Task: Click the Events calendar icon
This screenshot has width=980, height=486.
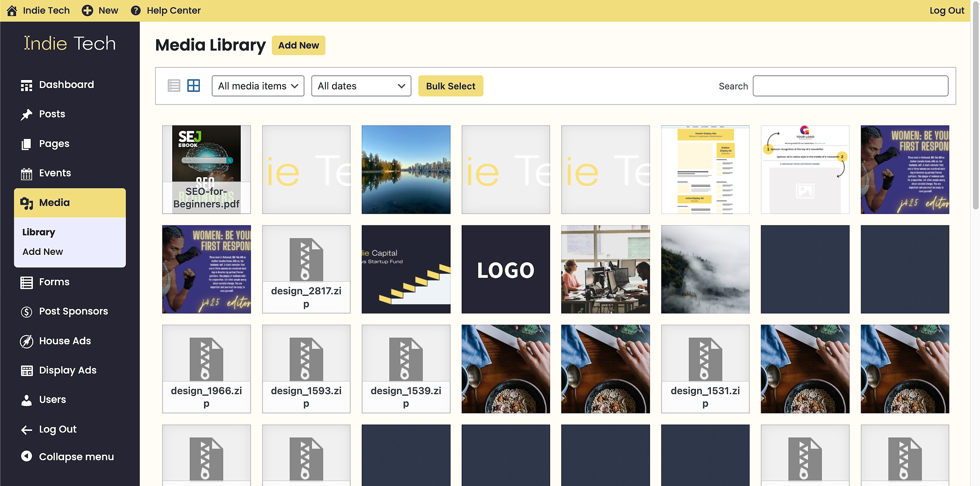Action: point(26,173)
